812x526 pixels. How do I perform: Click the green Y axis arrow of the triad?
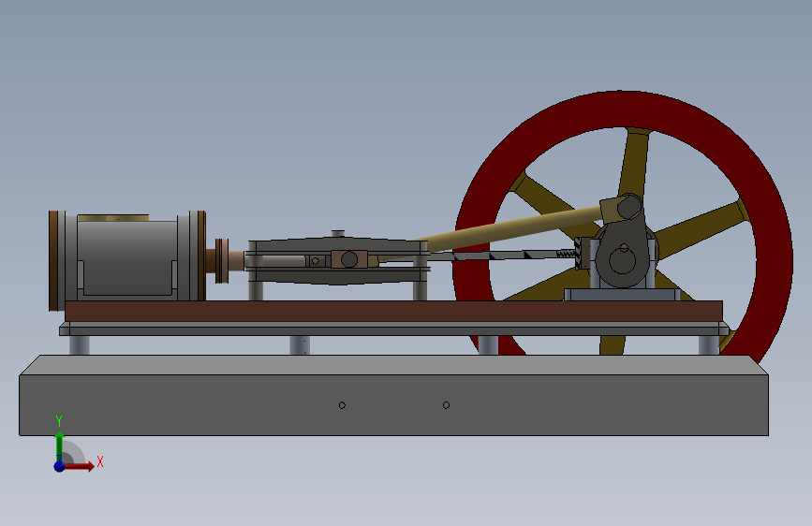(60, 445)
